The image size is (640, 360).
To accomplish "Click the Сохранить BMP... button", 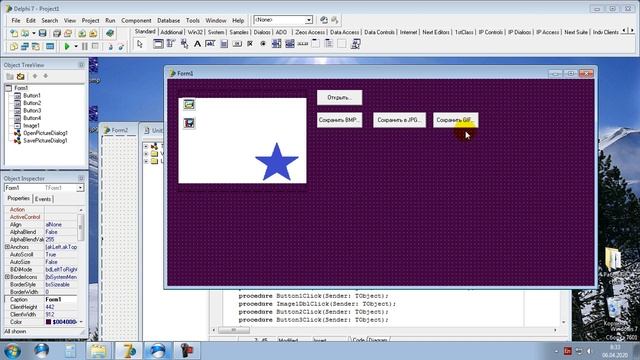I will 340,120.
